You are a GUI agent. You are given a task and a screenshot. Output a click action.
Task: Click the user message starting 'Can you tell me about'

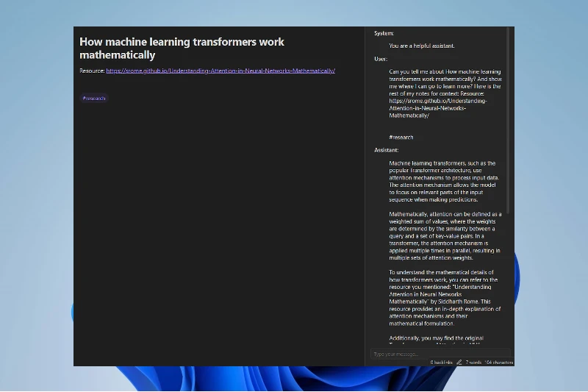tap(445, 93)
